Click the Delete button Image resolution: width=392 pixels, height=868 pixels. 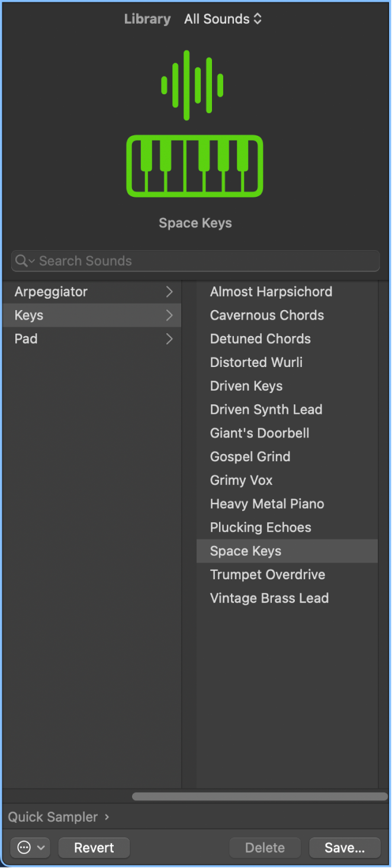point(265,847)
